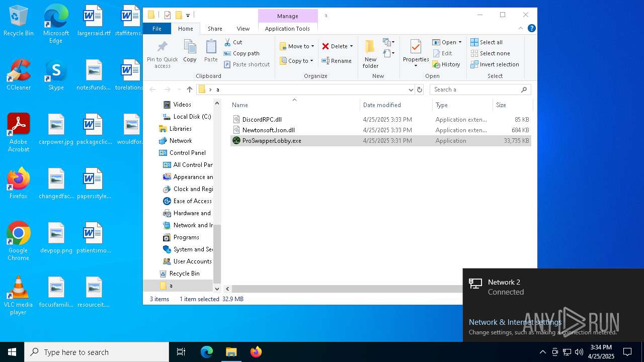This screenshot has width=644, height=362.
Task: Click Invert selection
Action: click(x=495, y=64)
